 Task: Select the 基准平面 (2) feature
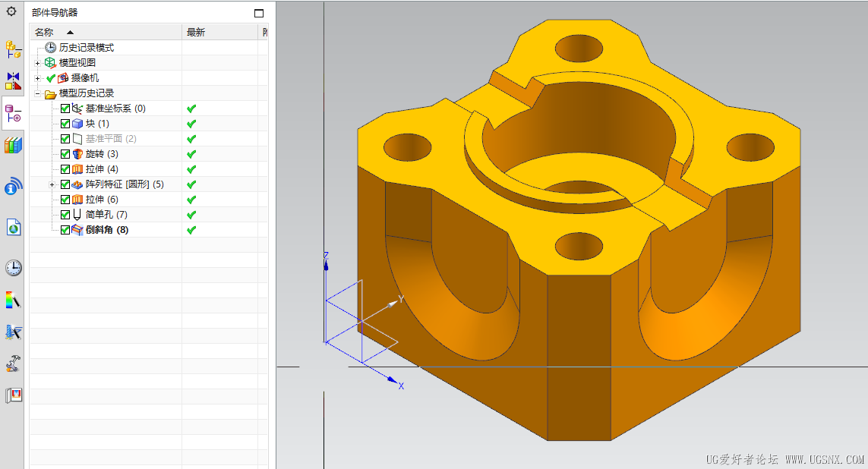111,139
